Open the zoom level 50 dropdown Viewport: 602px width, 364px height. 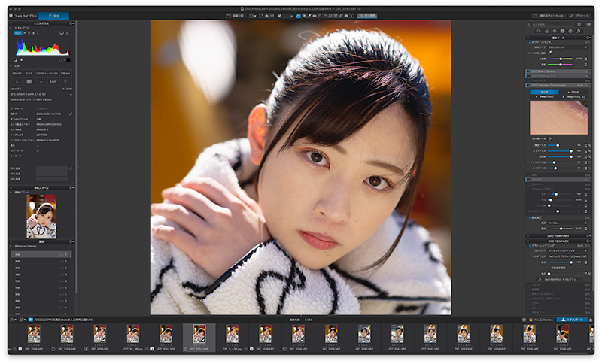coord(285,16)
